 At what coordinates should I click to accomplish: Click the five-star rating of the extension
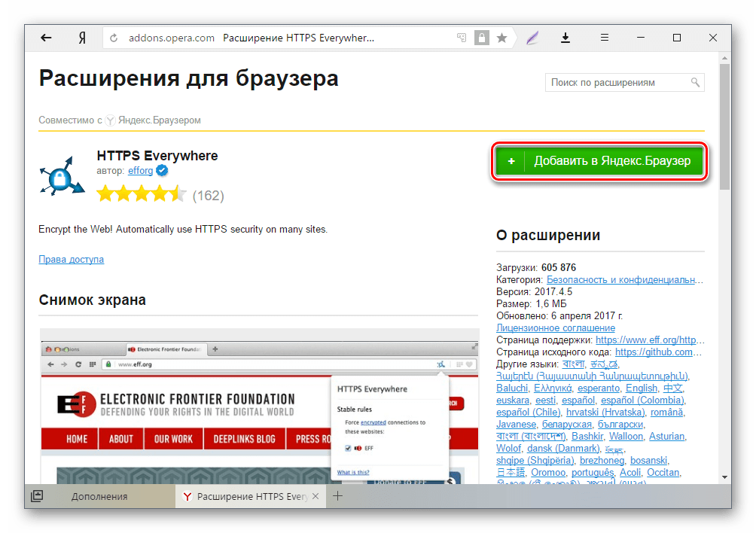142,194
